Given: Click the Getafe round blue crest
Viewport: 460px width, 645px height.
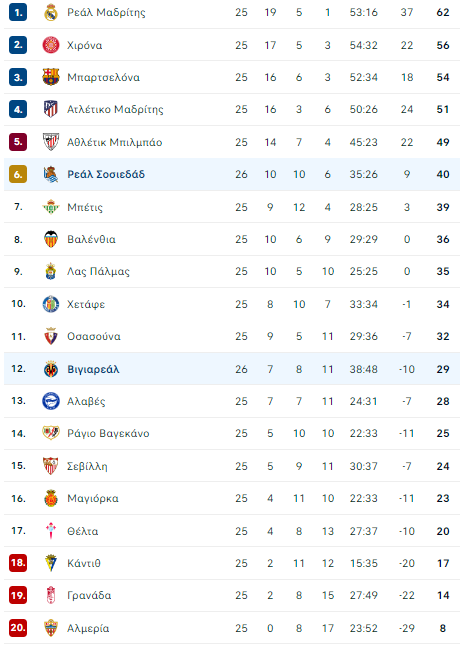Looking at the screenshot, I should [x=51, y=304].
